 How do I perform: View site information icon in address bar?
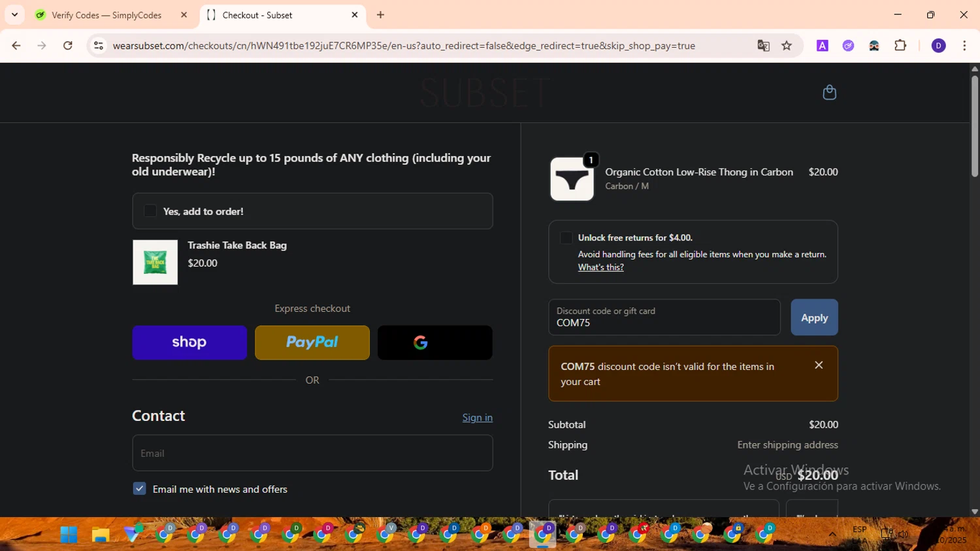pos(99,46)
